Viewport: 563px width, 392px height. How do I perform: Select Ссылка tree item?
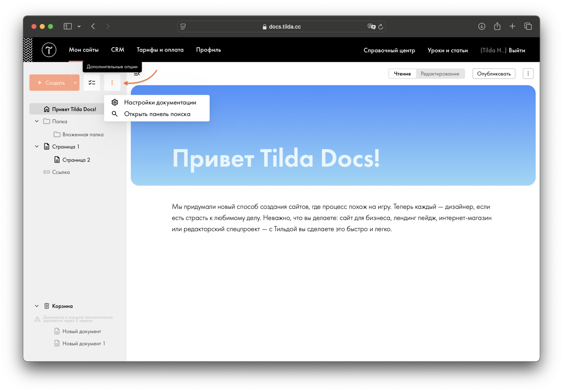[x=61, y=172]
